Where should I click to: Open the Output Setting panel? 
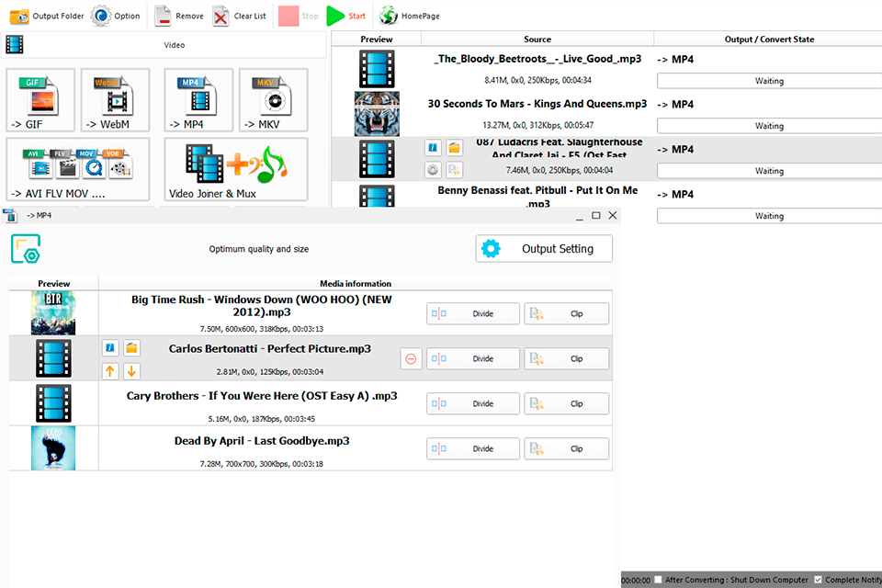(x=544, y=248)
